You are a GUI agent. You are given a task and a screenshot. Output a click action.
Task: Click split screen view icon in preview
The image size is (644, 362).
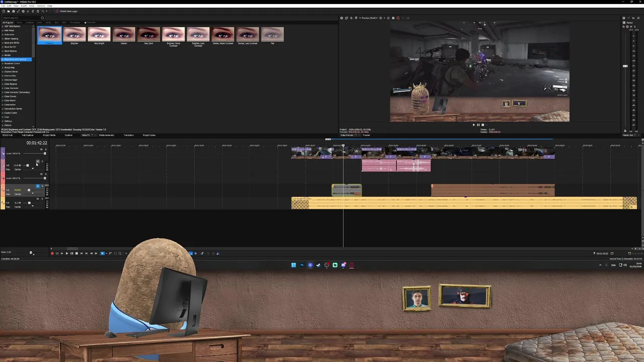point(356,18)
